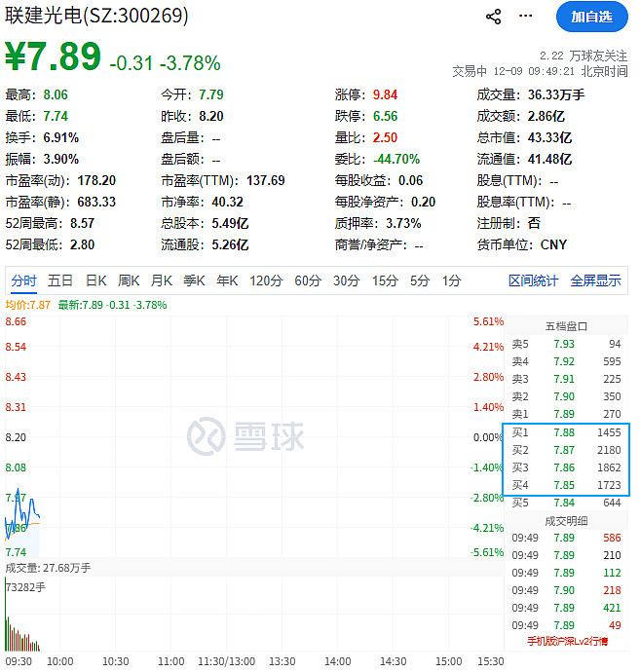Click 全屏显示 fullscreen link
This screenshot has width=640, height=672.
[595, 280]
